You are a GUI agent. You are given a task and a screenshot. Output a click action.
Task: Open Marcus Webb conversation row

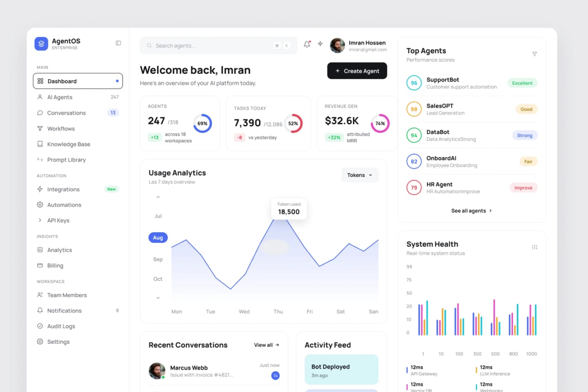[214, 371]
